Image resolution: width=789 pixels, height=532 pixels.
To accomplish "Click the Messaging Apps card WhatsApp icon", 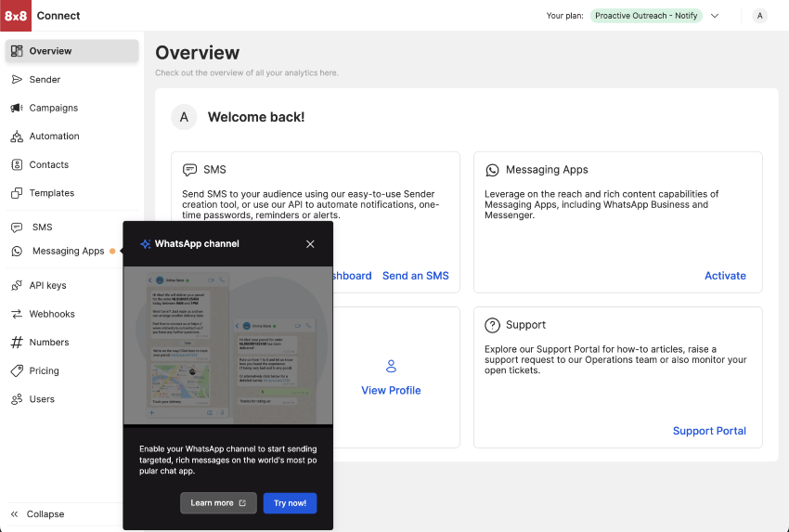I will [492, 170].
